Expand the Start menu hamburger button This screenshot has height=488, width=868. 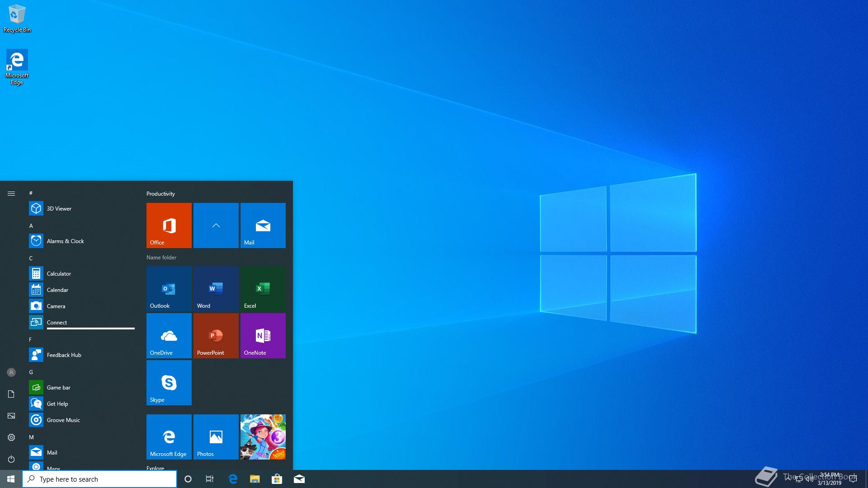(11, 193)
